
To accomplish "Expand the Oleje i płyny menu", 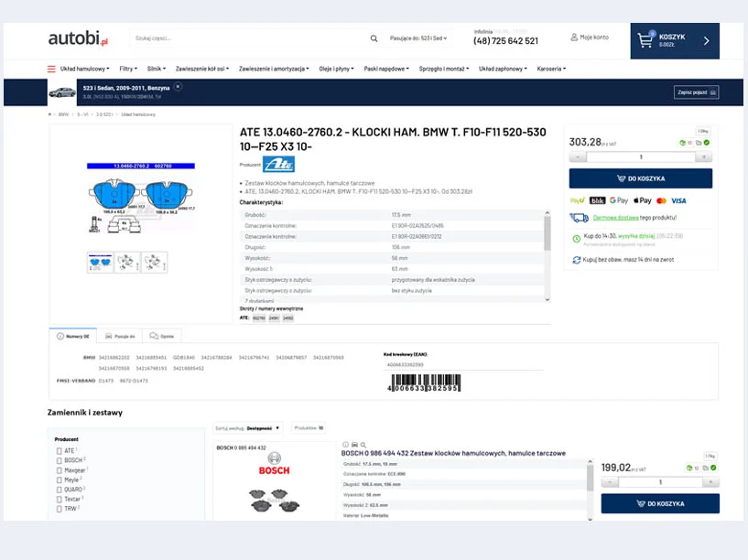I will coord(336,69).
